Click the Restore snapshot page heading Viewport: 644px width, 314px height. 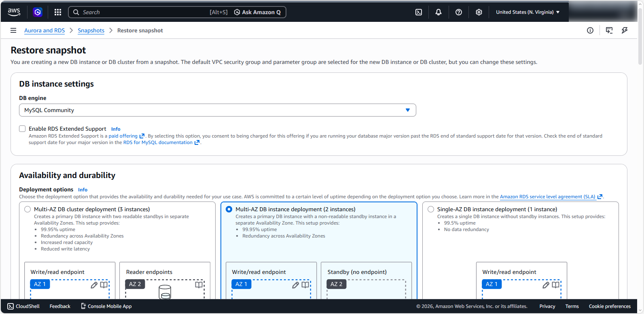pos(48,50)
